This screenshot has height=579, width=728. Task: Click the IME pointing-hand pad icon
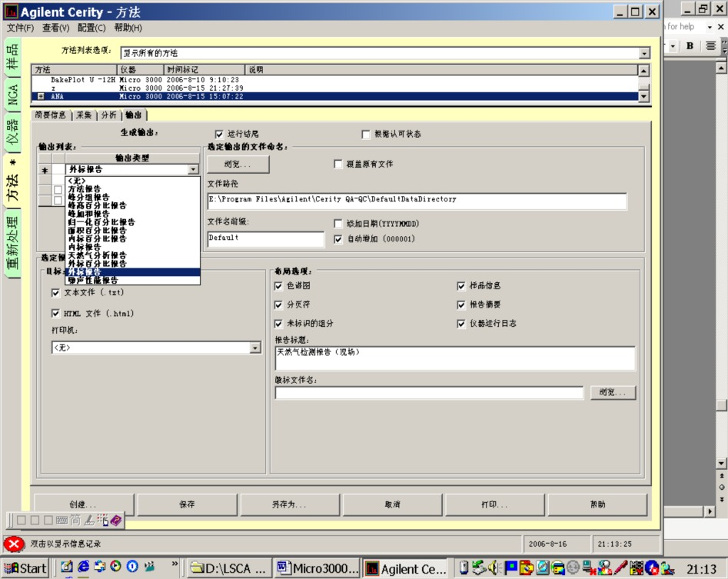coord(102,520)
